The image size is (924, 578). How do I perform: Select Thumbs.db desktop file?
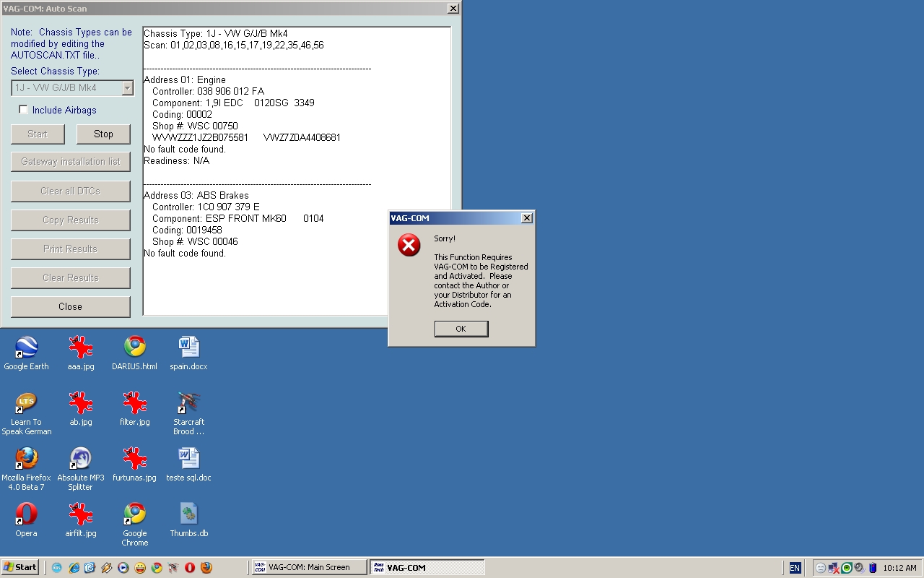(x=188, y=520)
